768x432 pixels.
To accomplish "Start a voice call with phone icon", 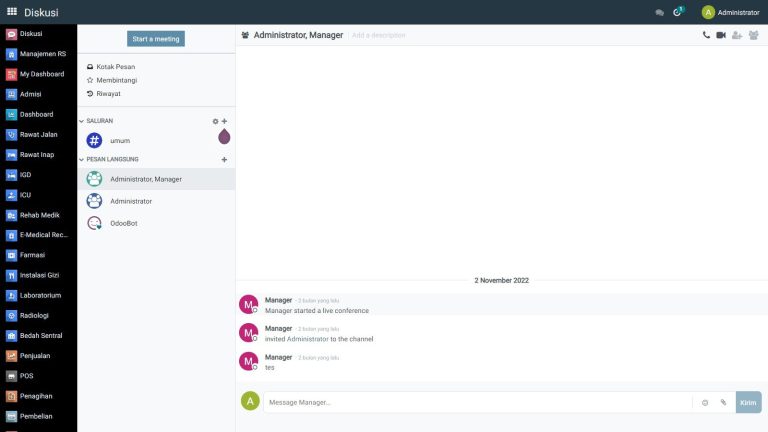I will tap(706, 35).
